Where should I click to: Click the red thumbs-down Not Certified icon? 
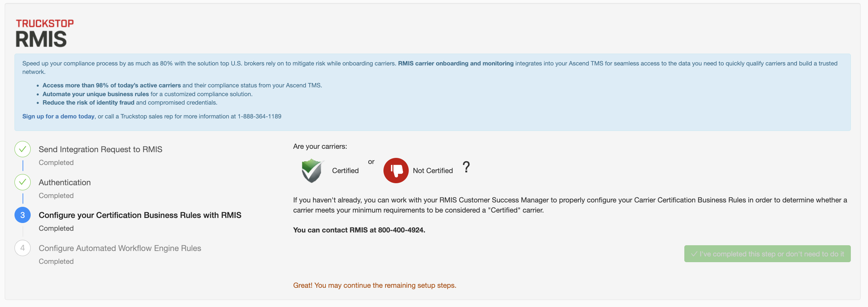(396, 170)
